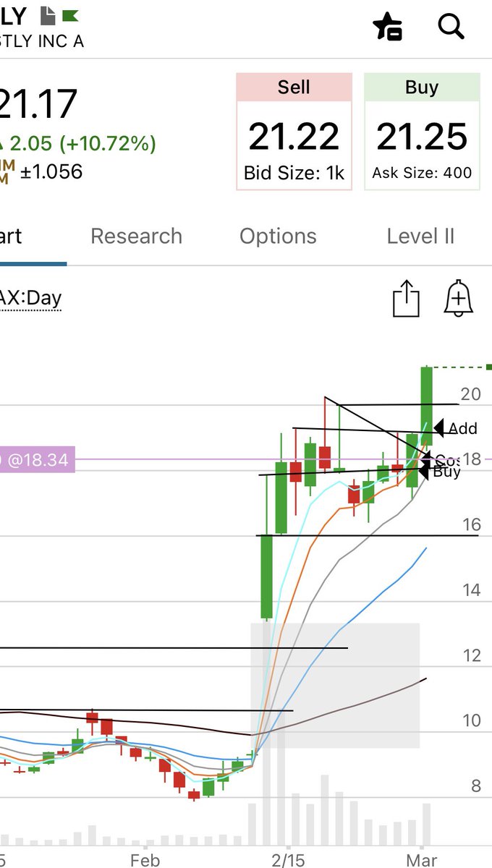
Task: Tap the Feb date axis label
Action: [145, 859]
